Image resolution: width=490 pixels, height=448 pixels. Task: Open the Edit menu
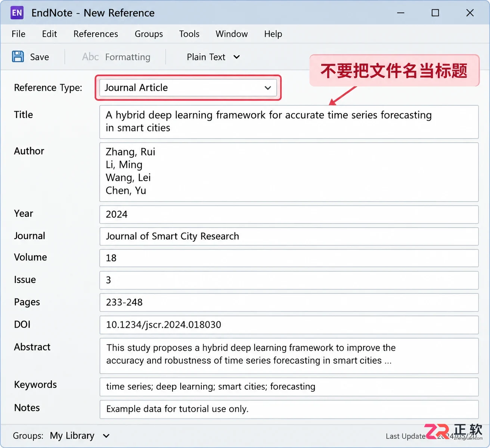tap(49, 34)
